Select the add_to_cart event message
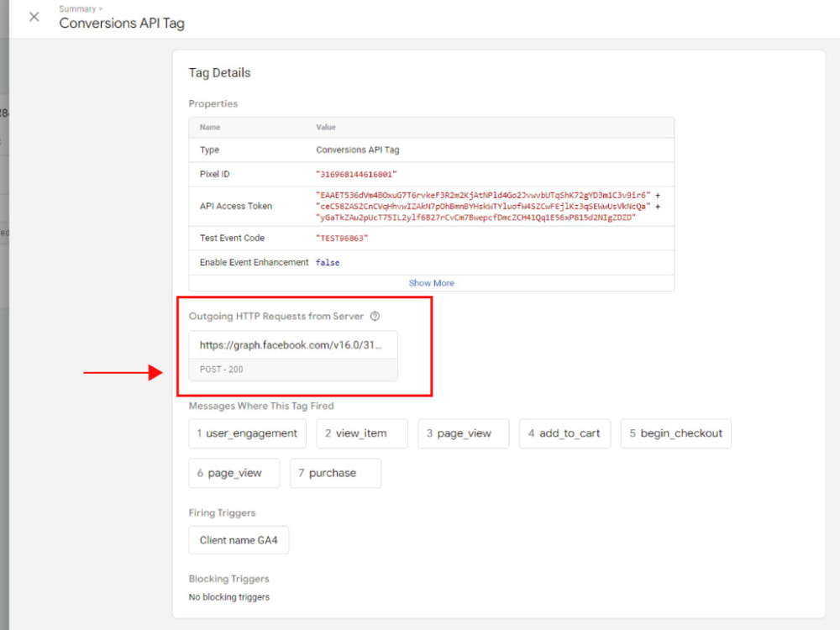 (564, 433)
